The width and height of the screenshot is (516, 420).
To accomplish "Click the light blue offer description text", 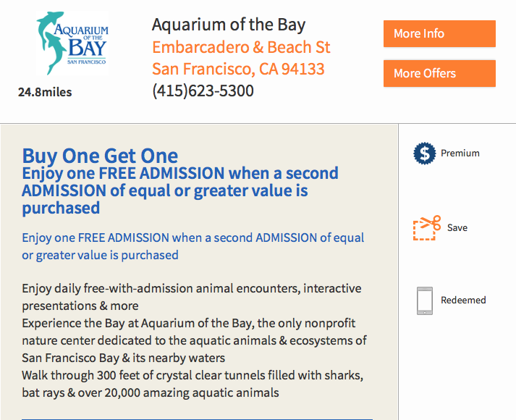I will click(x=193, y=246).
